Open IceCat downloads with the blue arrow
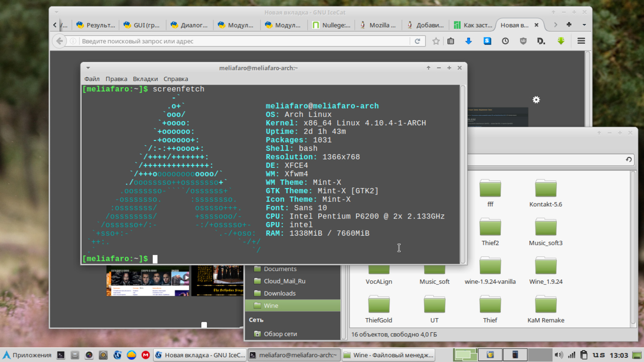The width and height of the screenshot is (644, 362). click(469, 41)
